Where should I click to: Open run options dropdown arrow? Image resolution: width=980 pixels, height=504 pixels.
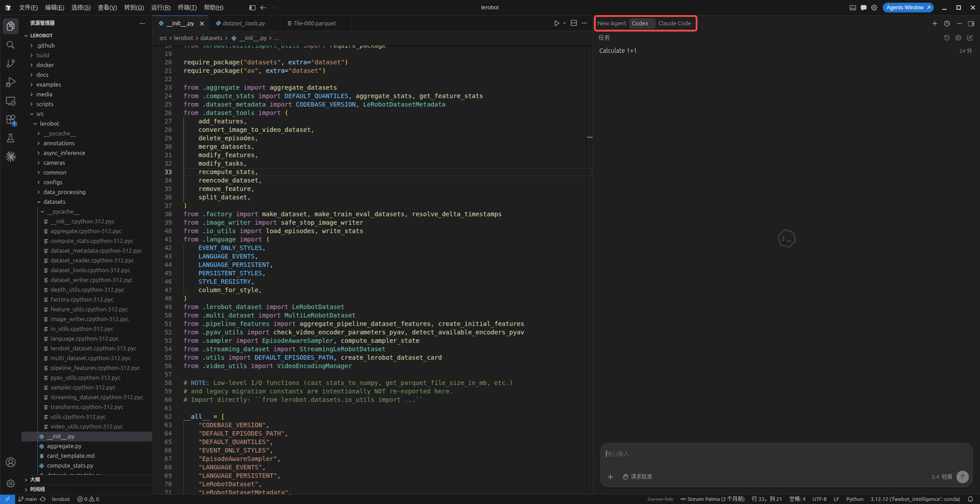tap(564, 23)
